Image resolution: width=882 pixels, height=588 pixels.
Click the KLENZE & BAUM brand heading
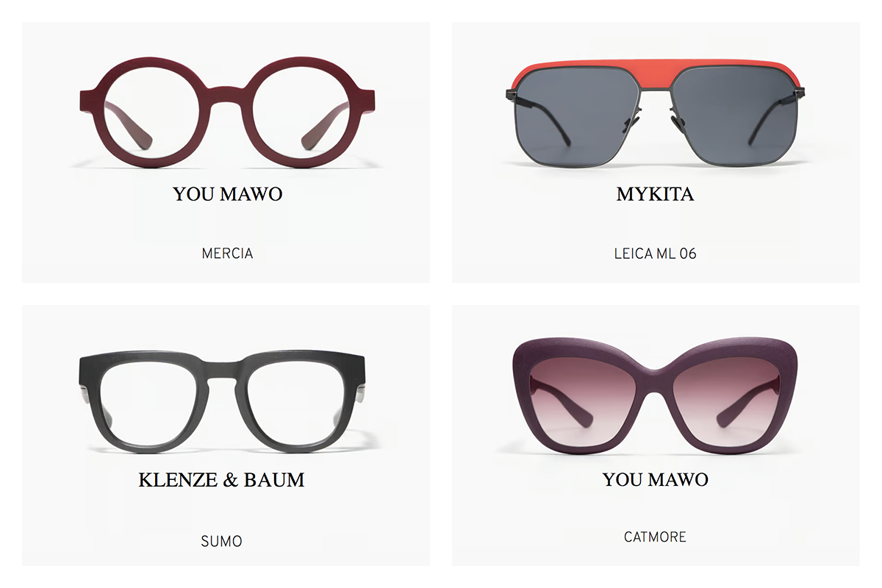pyautogui.click(x=221, y=480)
